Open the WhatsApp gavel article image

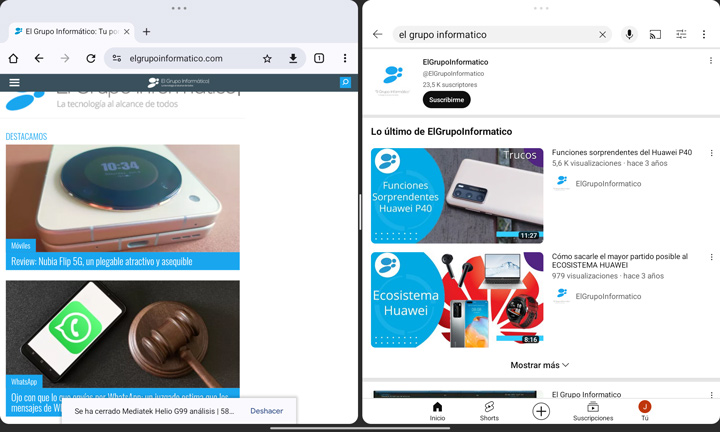click(123, 334)
